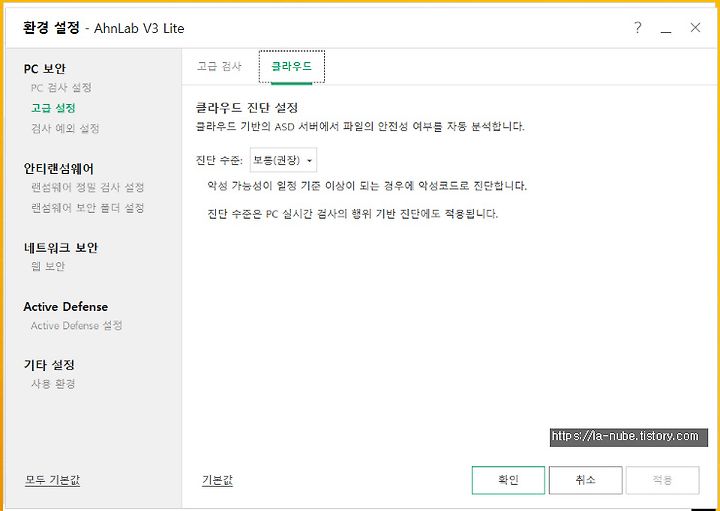The width and height of the screenshot is (720, 511).
Task: Open 사용 환경 settings
Action: [53, 384]
